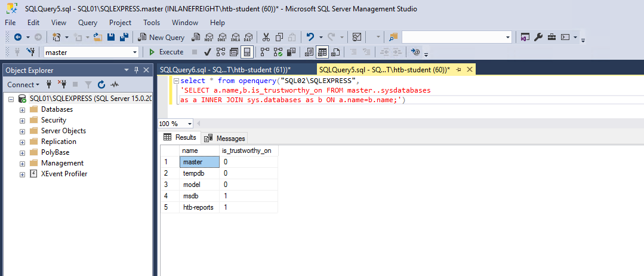The width and height of the screenshot is (644, 276).
Task: Expand the Databases folder node
Action: pyautogui.click(x=22, y=109)
